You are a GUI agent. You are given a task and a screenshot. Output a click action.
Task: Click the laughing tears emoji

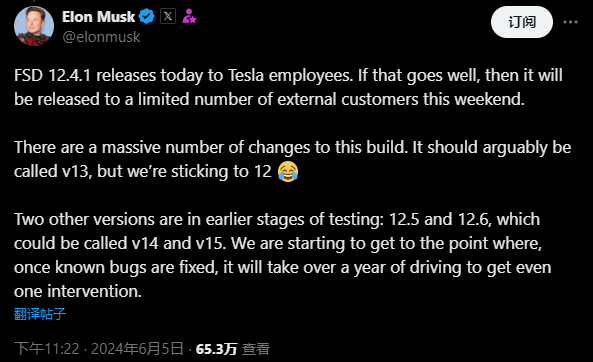288,171
